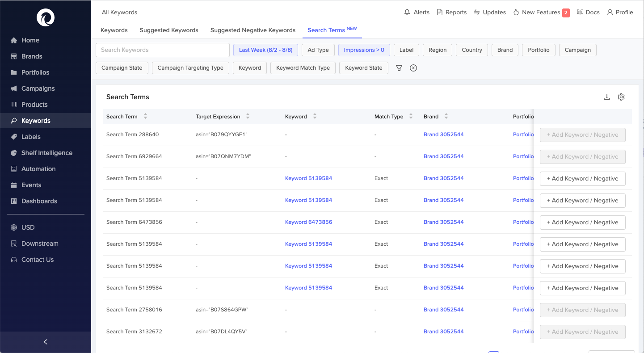Image resolution: width=644 pixels, height=353 pixels.
Task: Open table settings via the gear icon
Action: pyautogui.click(x=621, y=97)
